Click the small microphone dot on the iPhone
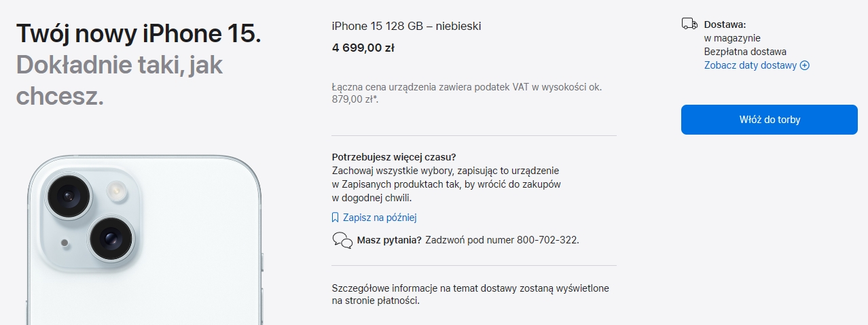This screenshot has width=868, height=325. pos(65,242)
